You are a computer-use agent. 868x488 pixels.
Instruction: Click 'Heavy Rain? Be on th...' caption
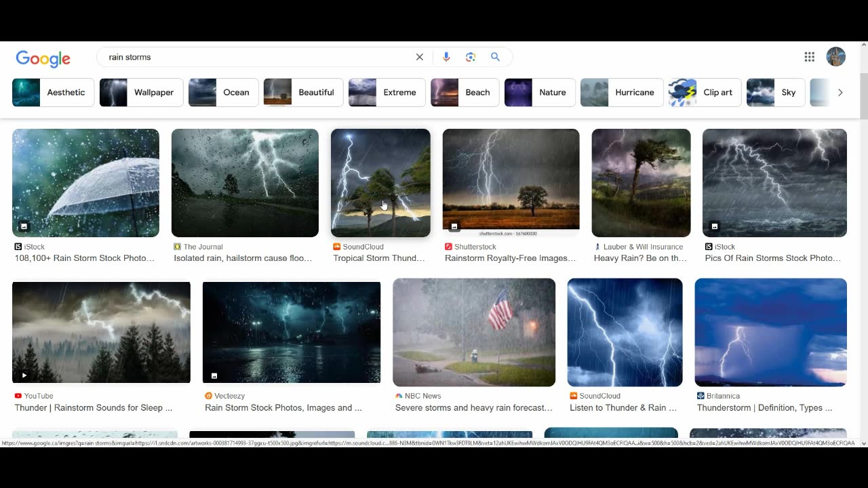coord(640,258)
